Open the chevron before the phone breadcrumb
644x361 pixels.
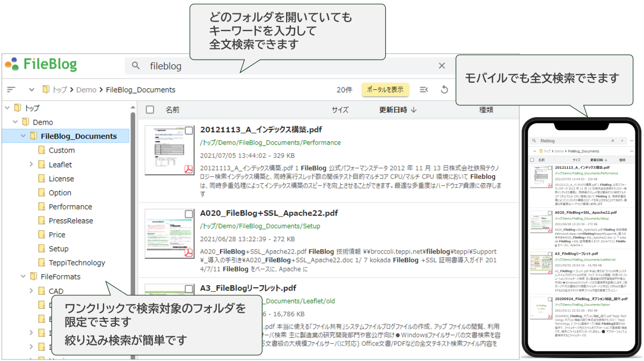pos(535,151)
